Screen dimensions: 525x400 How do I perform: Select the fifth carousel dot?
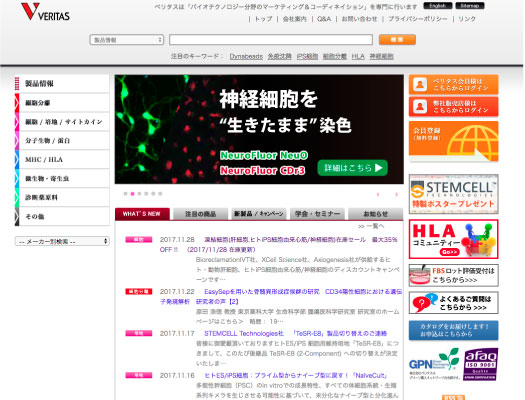[153, 193]
